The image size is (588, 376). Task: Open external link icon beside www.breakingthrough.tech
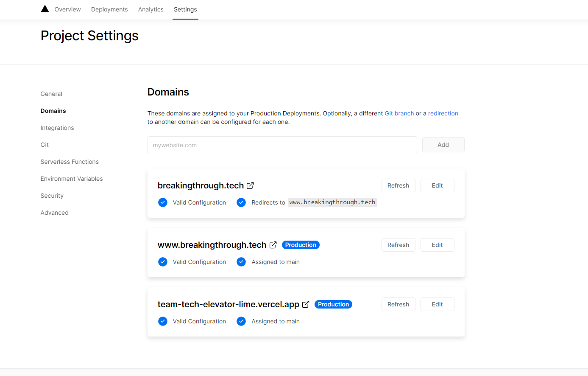[273, 245]
